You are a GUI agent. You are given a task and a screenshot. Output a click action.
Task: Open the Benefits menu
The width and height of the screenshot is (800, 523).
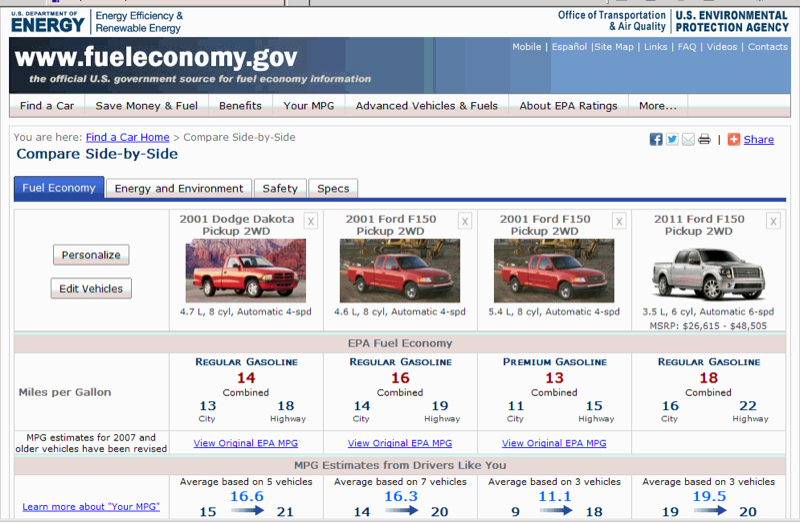(x=240, y=106)
